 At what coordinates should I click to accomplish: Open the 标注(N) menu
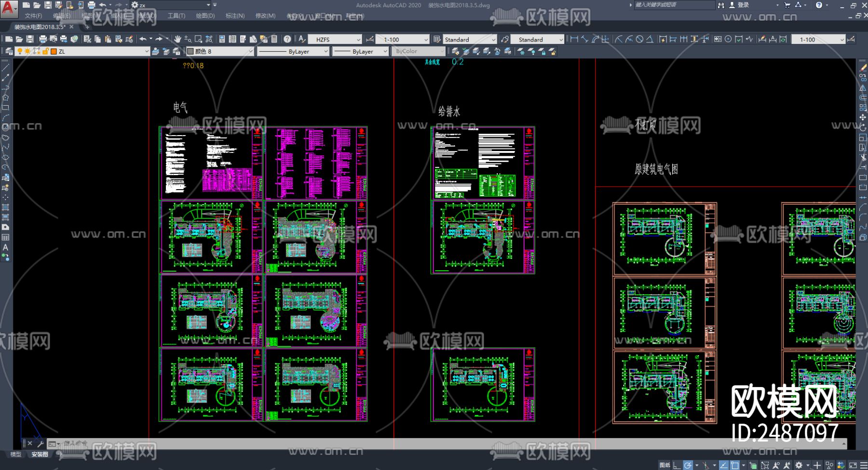tap(235, 16)
